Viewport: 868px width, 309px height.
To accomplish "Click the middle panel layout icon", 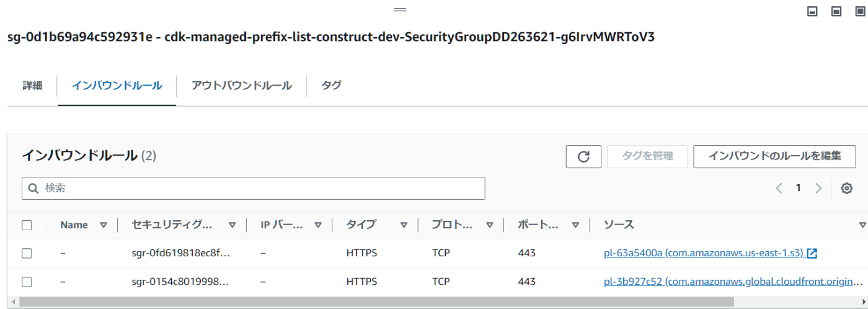I will tap(836, 11).
